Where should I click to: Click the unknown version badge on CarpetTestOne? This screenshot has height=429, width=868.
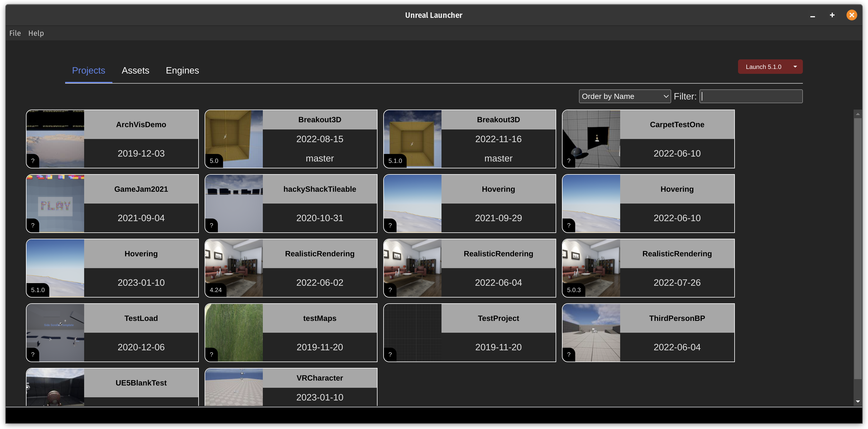click(569, 161)
